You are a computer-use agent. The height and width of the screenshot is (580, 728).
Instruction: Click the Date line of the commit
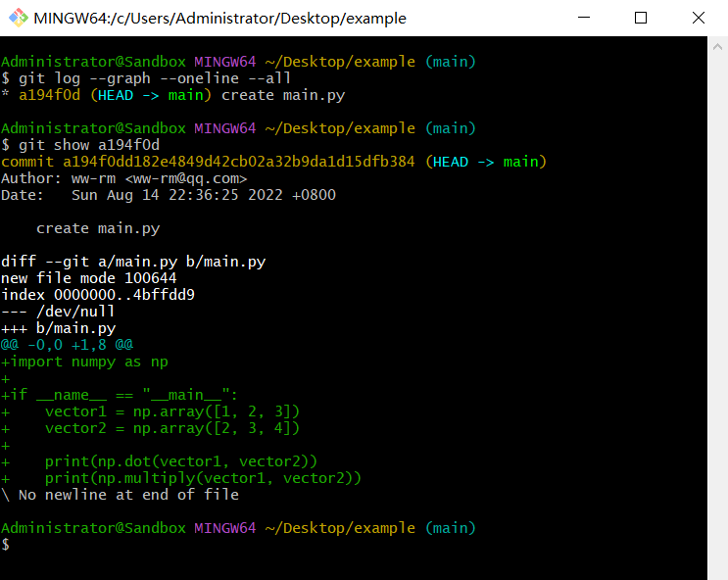point(169,195)
